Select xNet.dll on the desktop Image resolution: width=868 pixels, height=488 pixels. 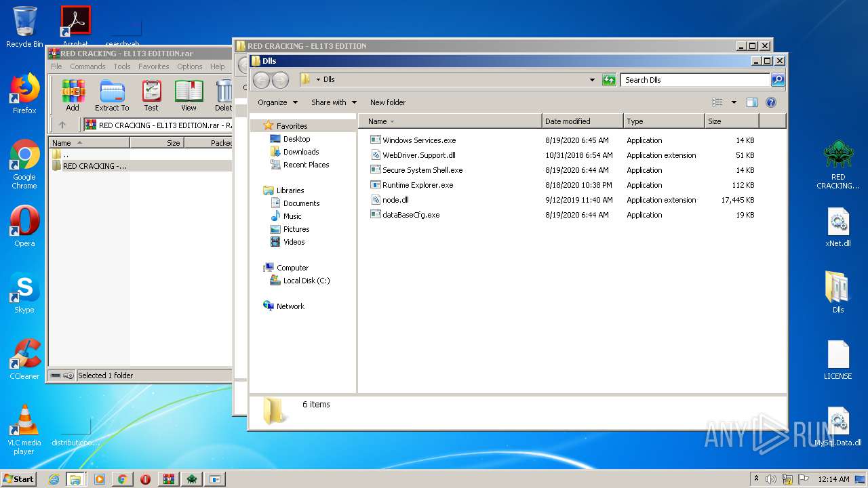(x=838, y=227)
